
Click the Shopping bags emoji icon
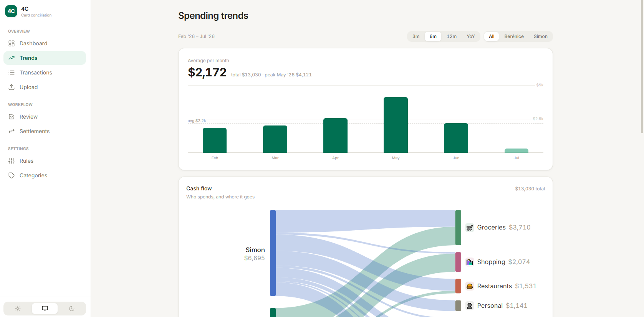pos(470,262)
